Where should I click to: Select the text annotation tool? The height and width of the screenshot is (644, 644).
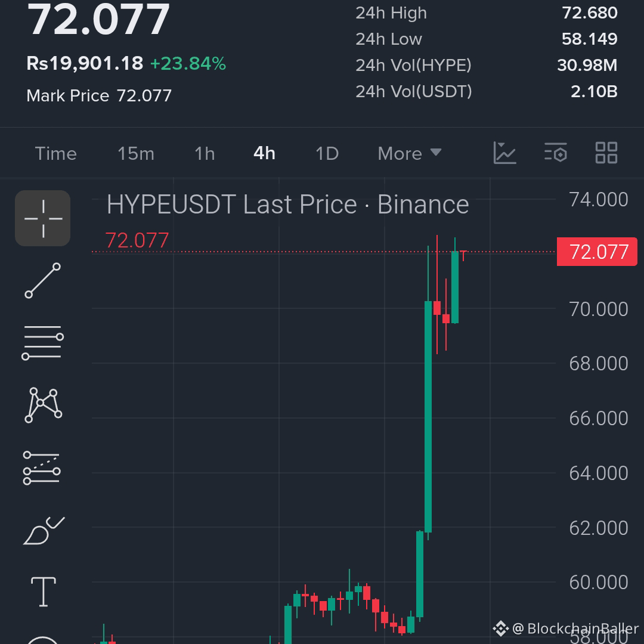click(43, 592)
